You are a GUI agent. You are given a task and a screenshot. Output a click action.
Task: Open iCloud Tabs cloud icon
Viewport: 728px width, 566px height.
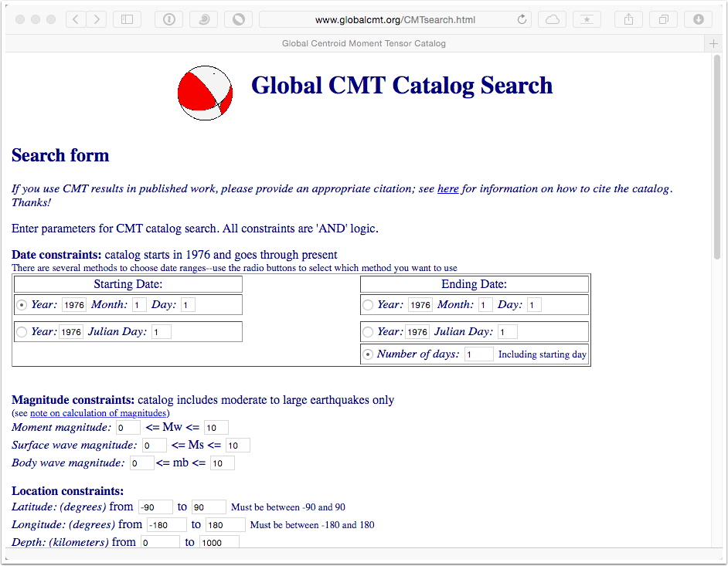(552, 19)
